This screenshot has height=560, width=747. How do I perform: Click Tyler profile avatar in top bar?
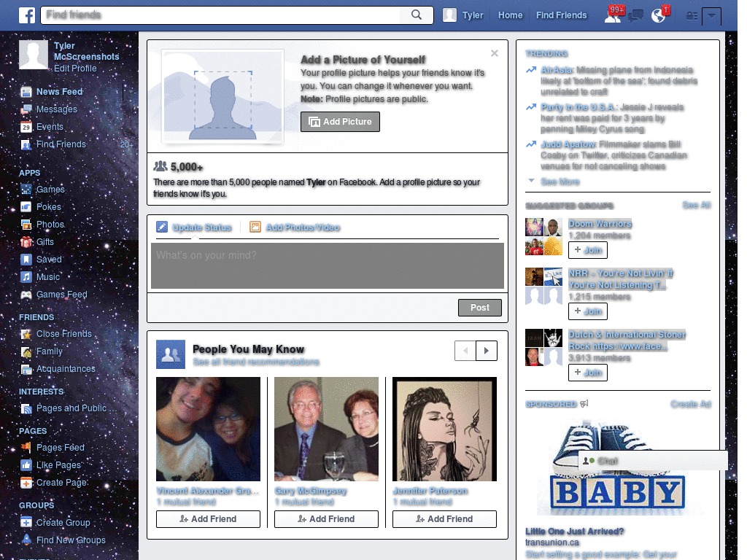(449, 15)
